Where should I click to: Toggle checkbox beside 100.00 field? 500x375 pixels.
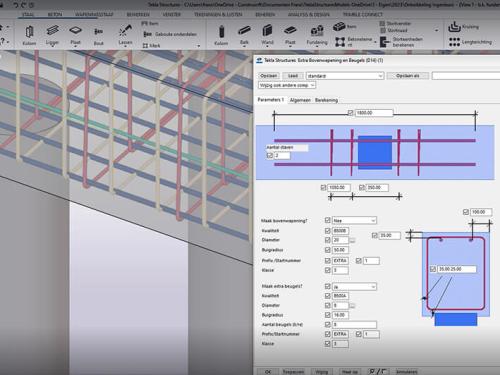point(466,212)
